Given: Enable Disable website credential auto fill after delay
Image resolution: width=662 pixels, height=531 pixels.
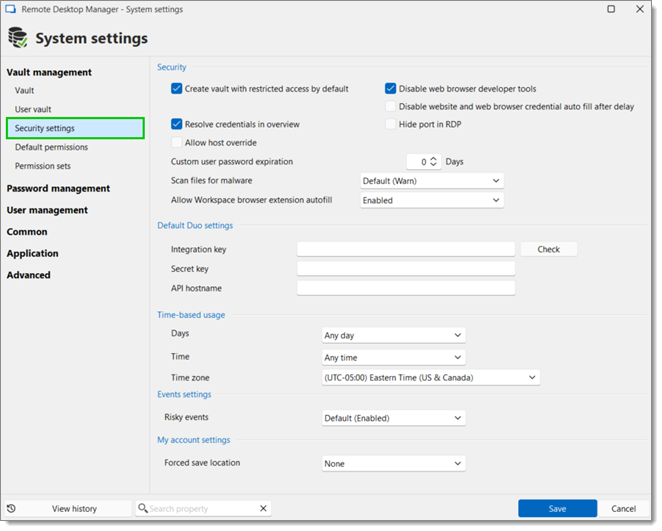Looking at the screenshot, I should pyautogui.click(x=391, y=106).
